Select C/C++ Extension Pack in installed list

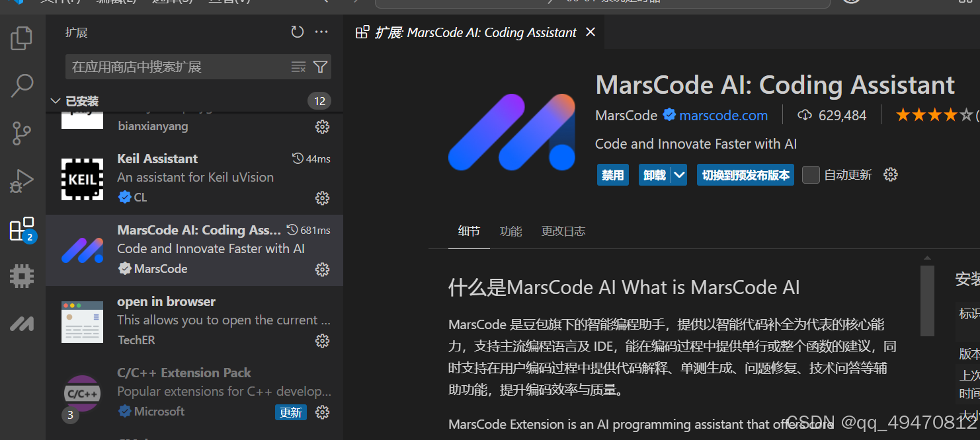coord(194,393)
